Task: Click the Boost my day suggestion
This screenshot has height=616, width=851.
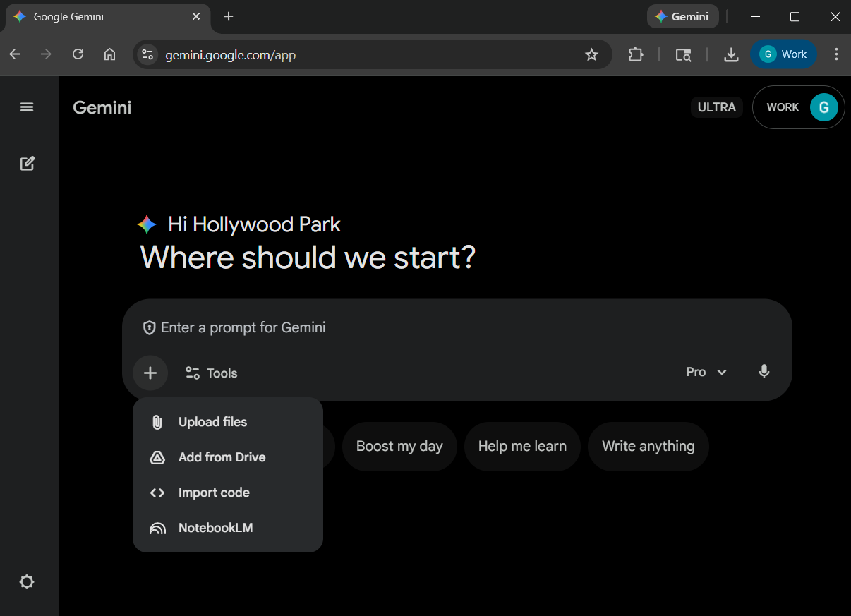Action: point(399,446)
